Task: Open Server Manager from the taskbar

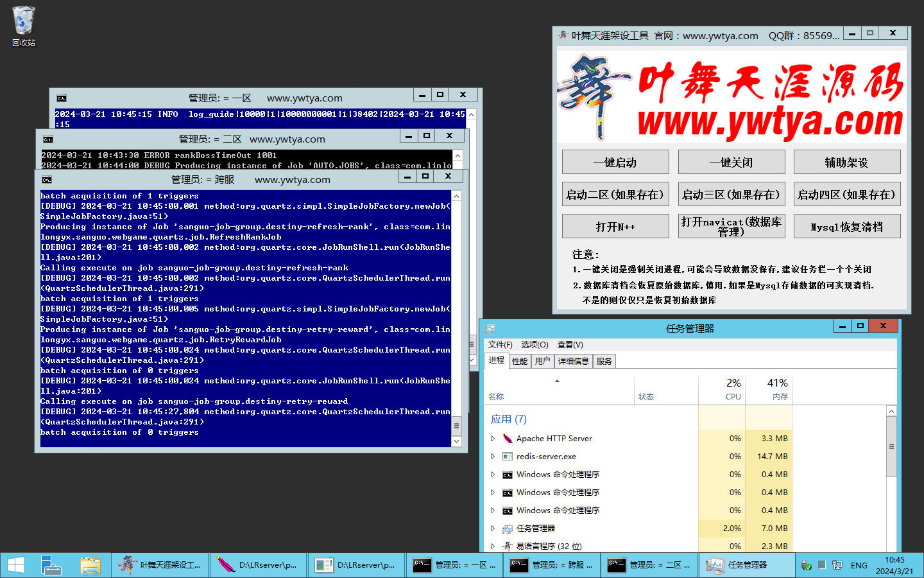Action: click(x=51, y=565)
